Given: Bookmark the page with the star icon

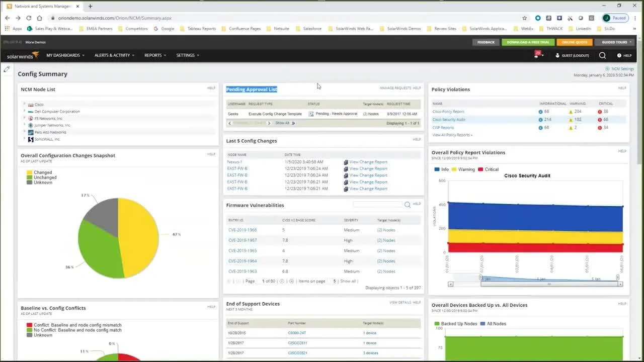Looking at the screenshot, I should pos(525,18).
